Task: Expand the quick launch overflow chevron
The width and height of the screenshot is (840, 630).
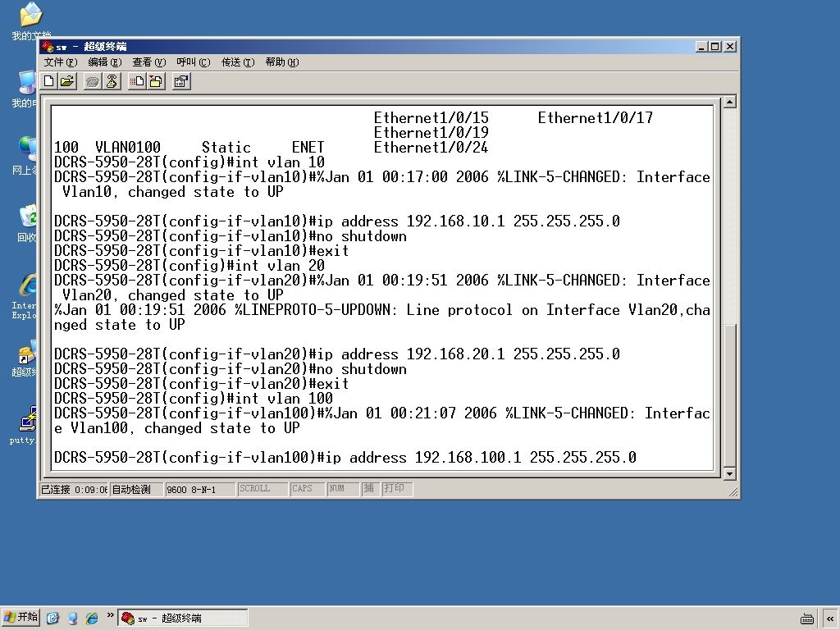Action: (110, 615)
